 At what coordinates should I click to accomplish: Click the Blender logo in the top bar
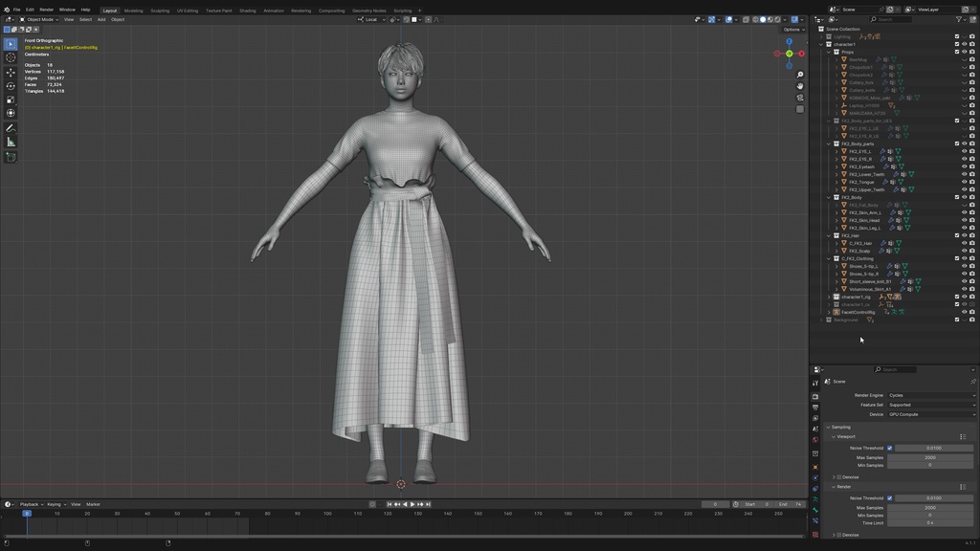[x=7, y=9]
